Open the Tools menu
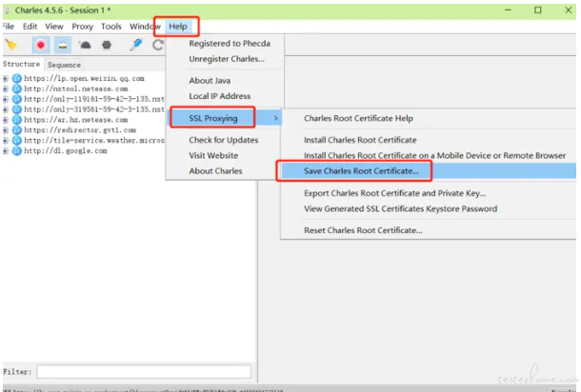The image size is (581, 392). click(x=111, y=27)
